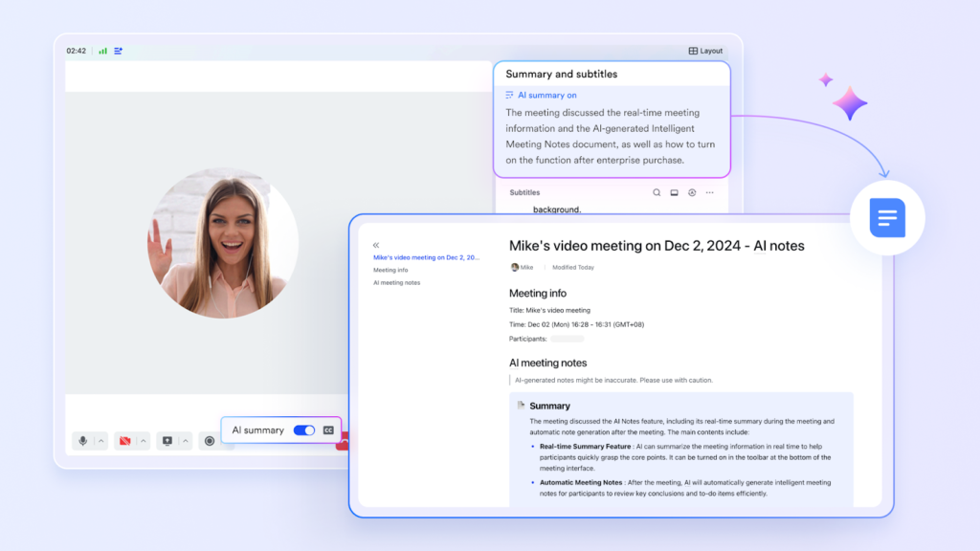Jump to Meeting info in outline

coord(390,270)
